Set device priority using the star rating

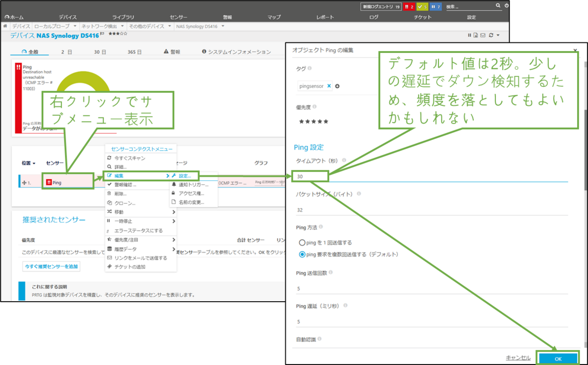pyautogui.click(x=118, y=34)
